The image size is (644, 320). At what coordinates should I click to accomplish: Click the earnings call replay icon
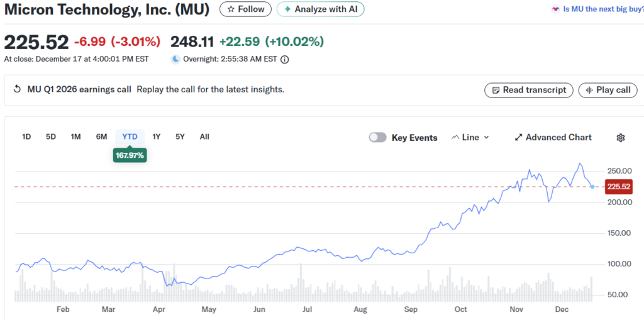pyautogui.click(x=17, y=89)
